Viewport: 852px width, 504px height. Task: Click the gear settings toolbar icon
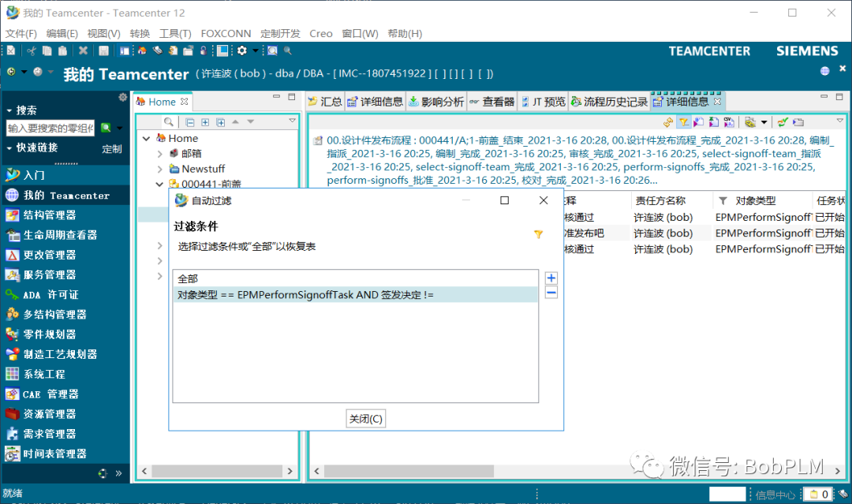pyautogui.click(x=242, y=50)
